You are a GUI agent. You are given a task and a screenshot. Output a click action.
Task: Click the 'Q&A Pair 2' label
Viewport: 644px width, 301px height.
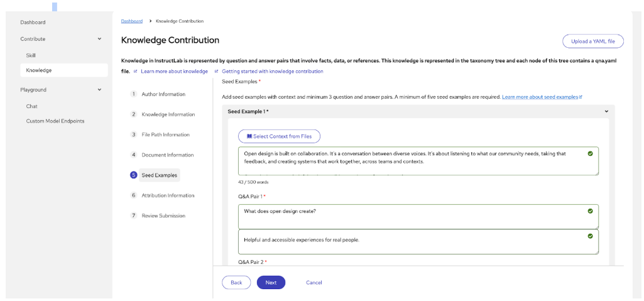tap(251, 261)
